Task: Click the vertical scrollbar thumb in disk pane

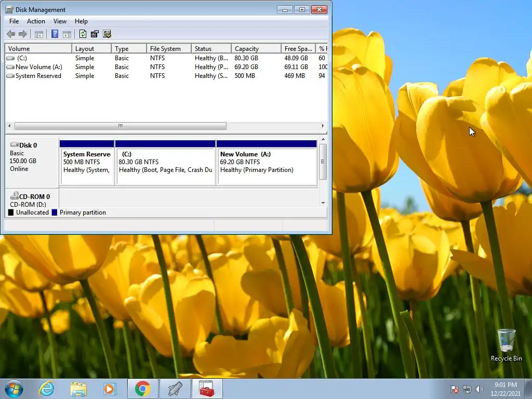Action: (x=323, y=162)
